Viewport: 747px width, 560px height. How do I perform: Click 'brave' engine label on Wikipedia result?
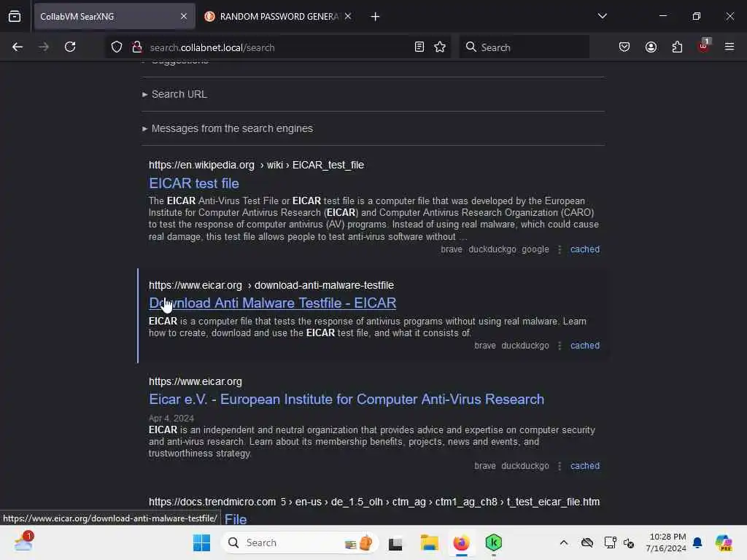451,249
